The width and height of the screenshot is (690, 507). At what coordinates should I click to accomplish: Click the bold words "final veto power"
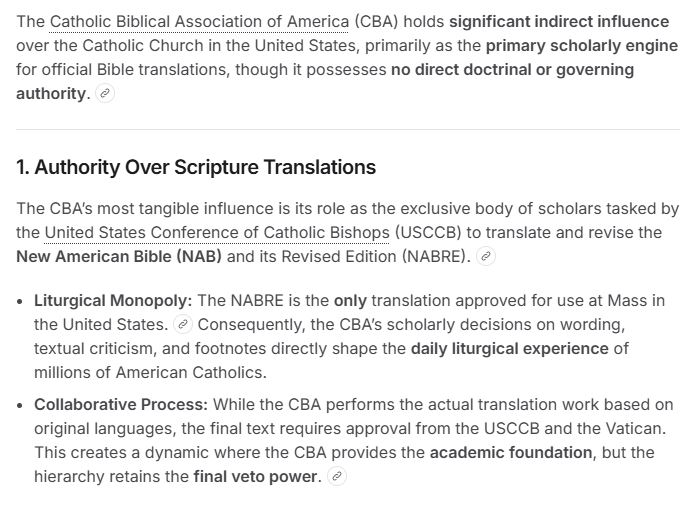click(x=255, y=477)
